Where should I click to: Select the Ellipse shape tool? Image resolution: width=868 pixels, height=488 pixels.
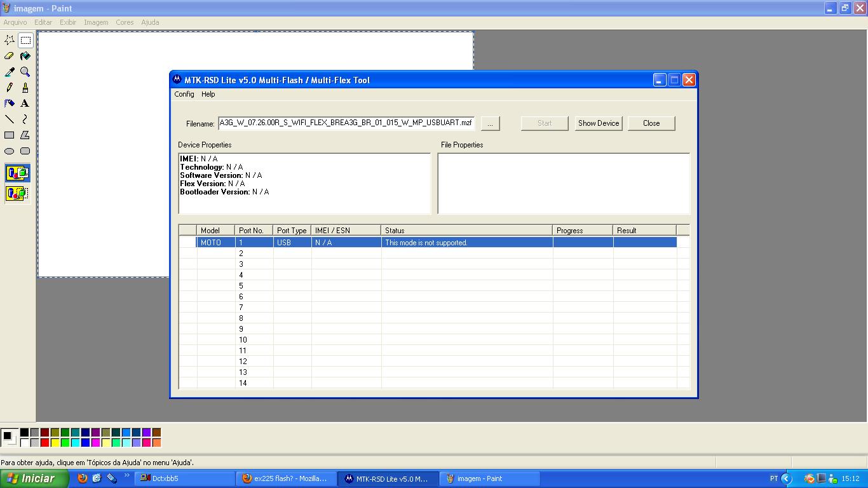[10, 151]
